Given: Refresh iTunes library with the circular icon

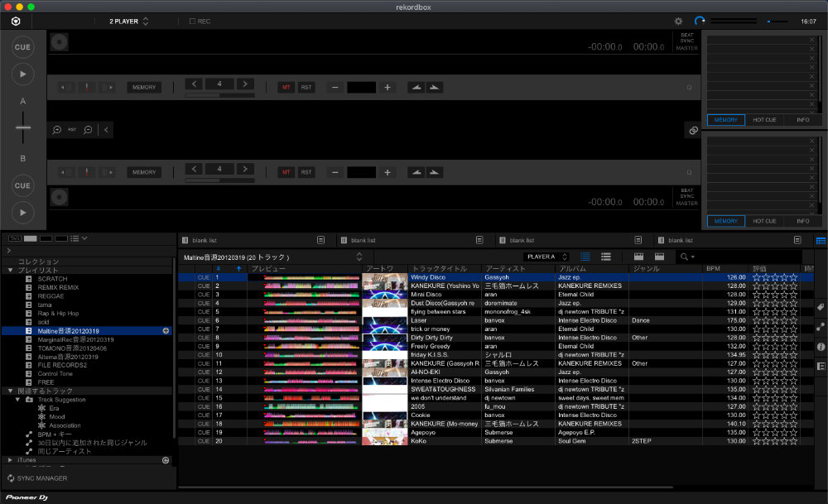Looking at the screenshot, I should [166, 460].
